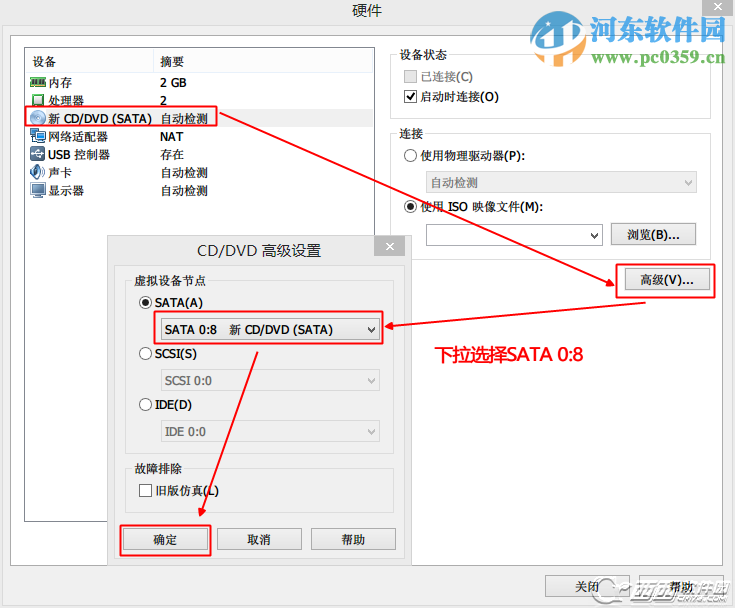
Task: Open 高级(V)... advanced settings
Action: [667, 280]
